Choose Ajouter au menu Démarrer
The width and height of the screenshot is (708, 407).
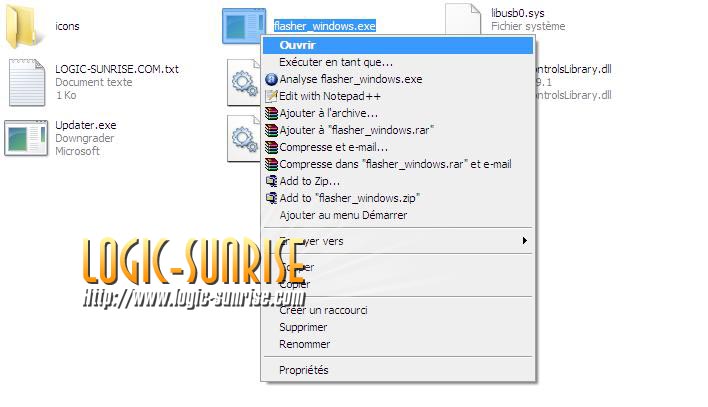[x=398, y=215]
